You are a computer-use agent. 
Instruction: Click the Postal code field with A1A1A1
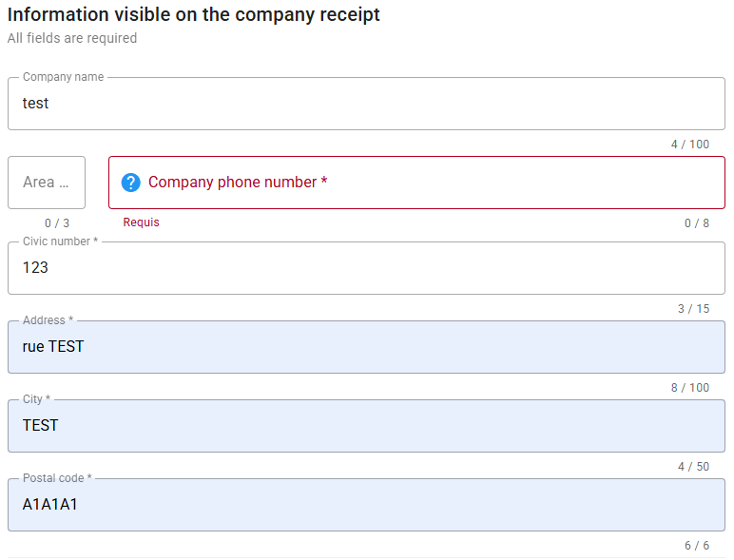point(366,505)
